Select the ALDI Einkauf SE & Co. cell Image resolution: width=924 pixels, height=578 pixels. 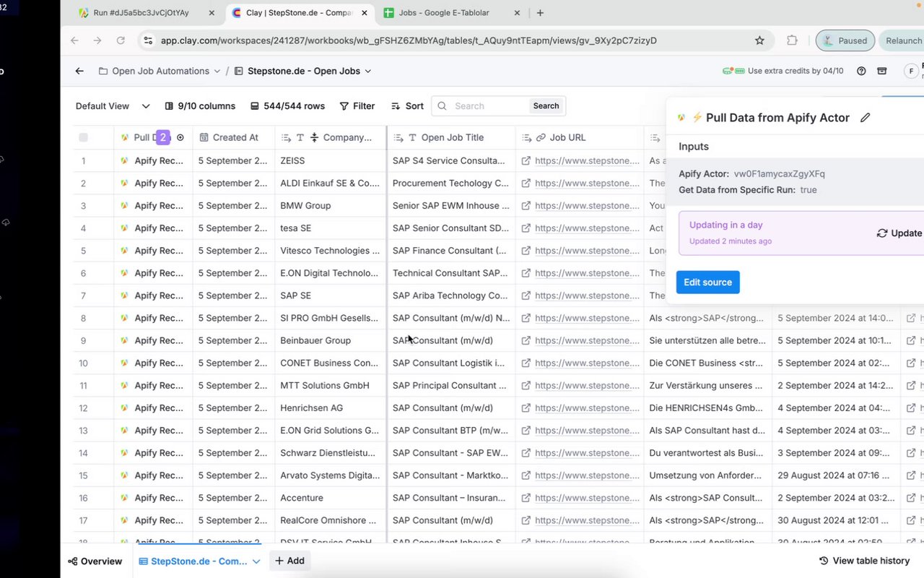click(331, 183)
